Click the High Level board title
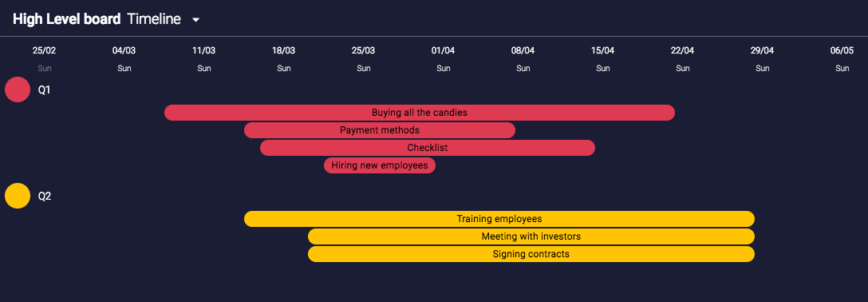 pos(66,19)
